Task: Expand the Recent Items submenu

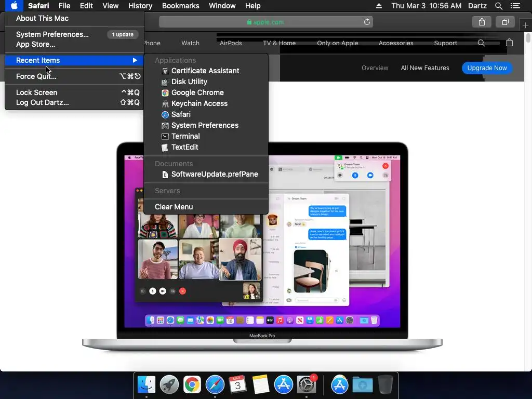Action: tap(74, 60)
